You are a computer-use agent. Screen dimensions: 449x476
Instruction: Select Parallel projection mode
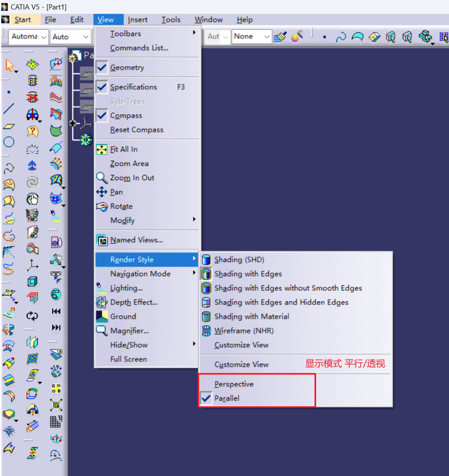coord(227,398)
